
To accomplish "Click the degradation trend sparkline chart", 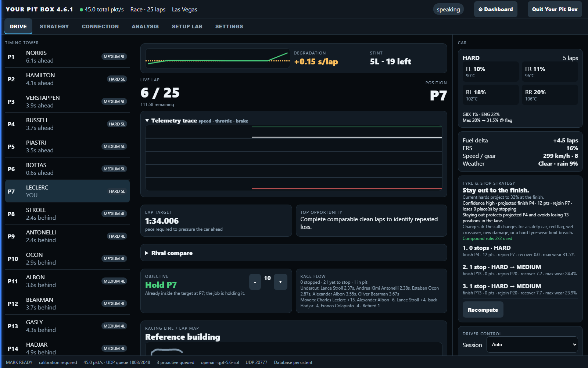I will pyautogui.click(x=218, y=59).
